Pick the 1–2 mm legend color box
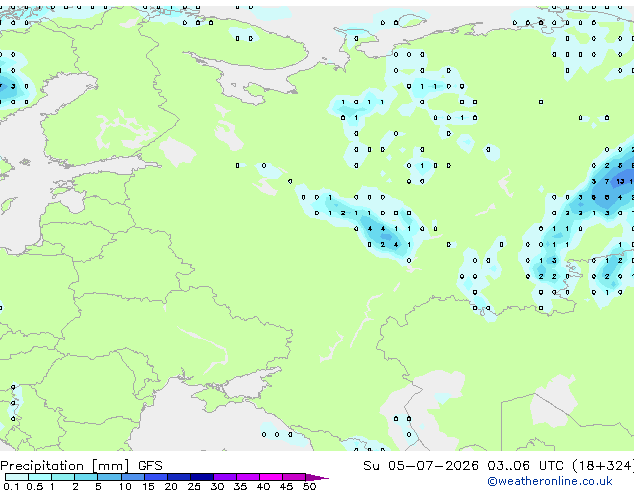The height and width of the screenshot is (490, 634). pyautogui.click(x=63, y=477)
